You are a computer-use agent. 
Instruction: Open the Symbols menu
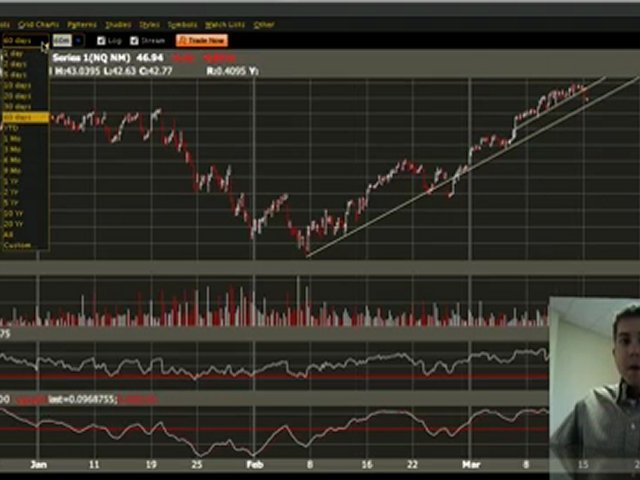point(182,25)
